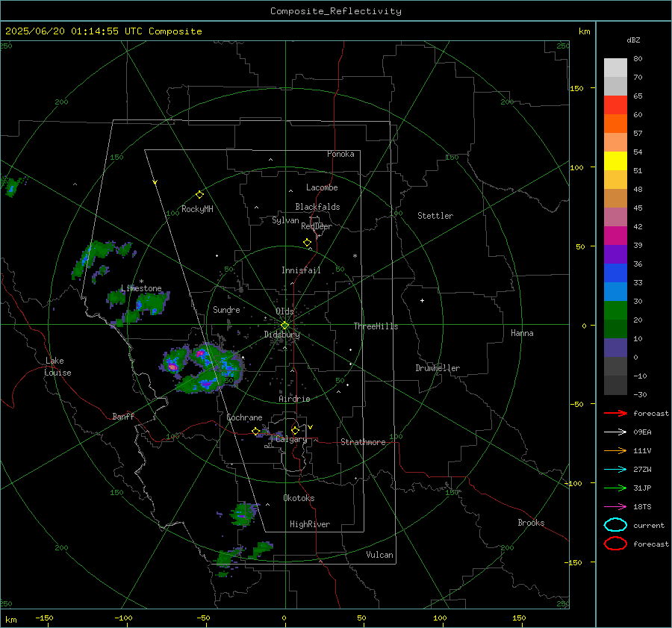Choose the magenta 18TS arrow legend entry
The height and width of the screenshot is (628, 672).
pyautogui.click(x=615, y=507)
